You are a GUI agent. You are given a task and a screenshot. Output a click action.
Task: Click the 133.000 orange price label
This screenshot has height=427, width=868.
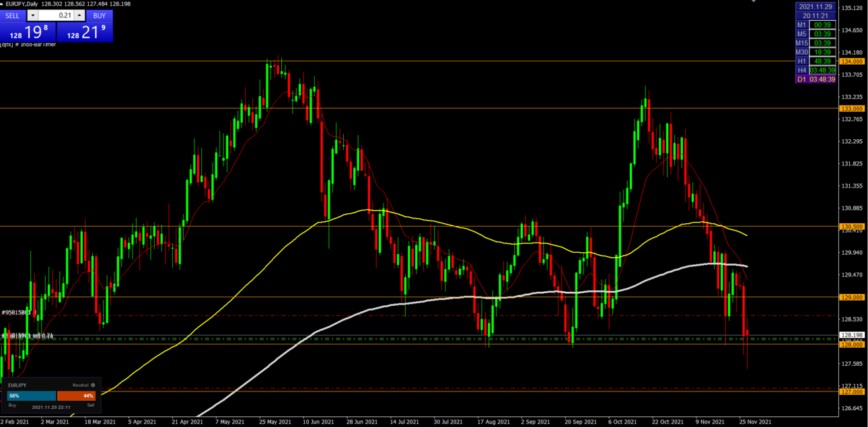coord(852,108)
